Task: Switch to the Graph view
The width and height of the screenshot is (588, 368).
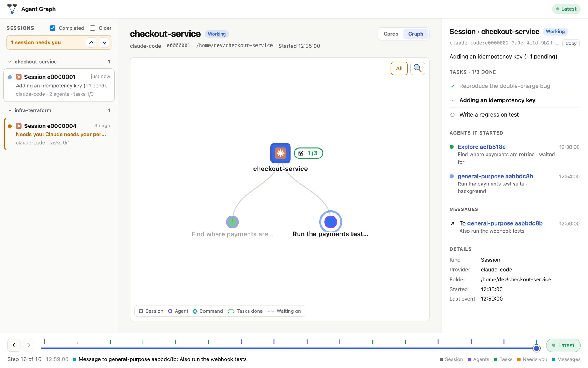Action: click(x=415, y=34)
